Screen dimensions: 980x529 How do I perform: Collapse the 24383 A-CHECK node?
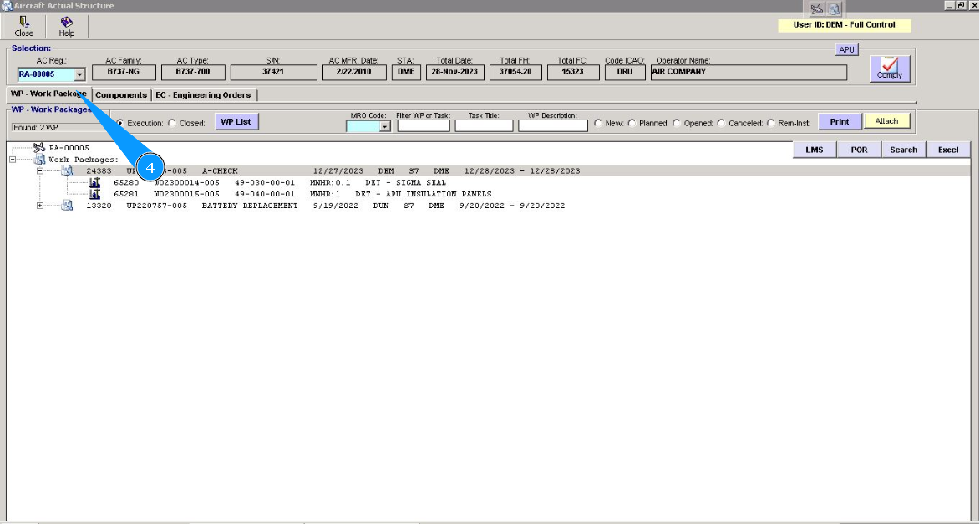(40, 170)
